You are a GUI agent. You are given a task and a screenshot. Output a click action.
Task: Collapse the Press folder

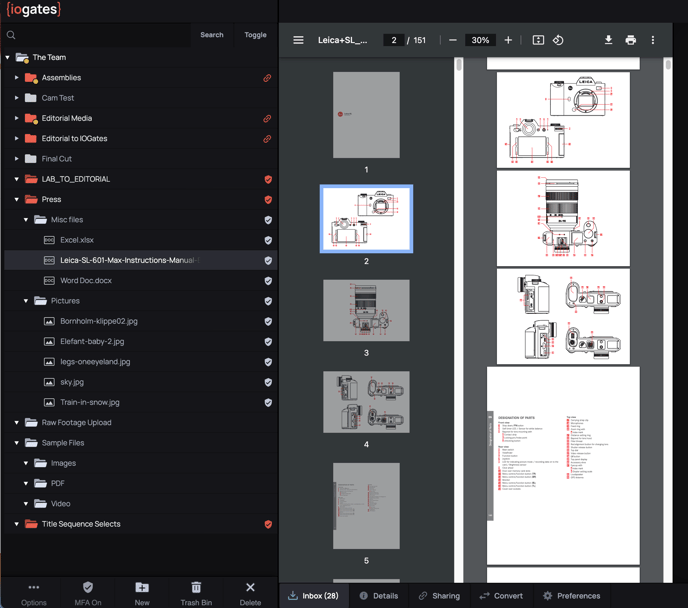coord(17,200)
